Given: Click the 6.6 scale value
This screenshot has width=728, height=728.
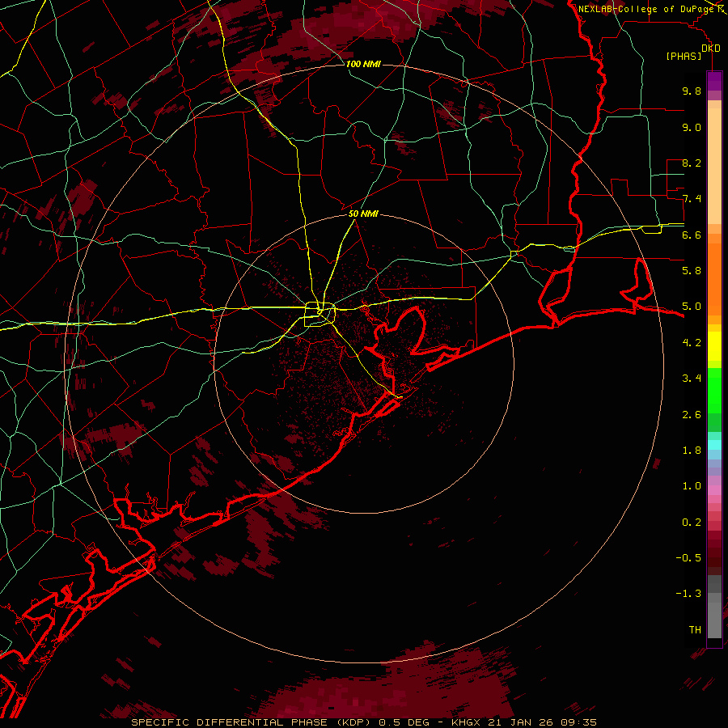Looking at the screenshot, I should [692, 235].
